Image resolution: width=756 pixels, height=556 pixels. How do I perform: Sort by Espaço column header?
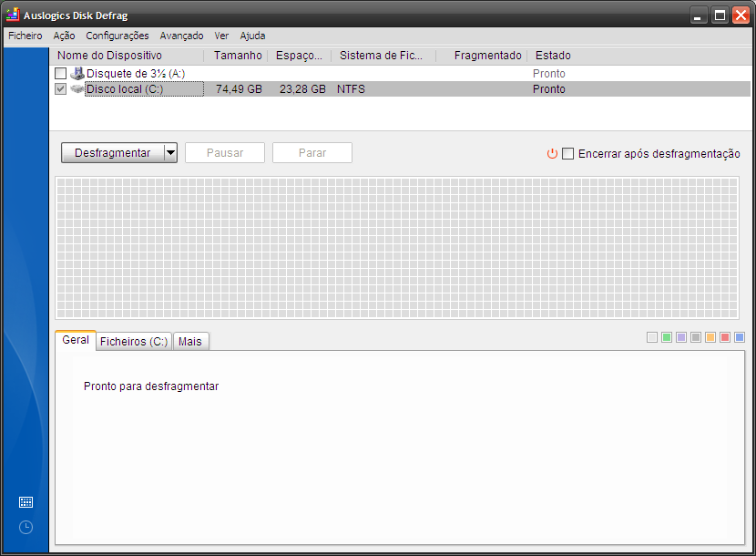[300, 56]
